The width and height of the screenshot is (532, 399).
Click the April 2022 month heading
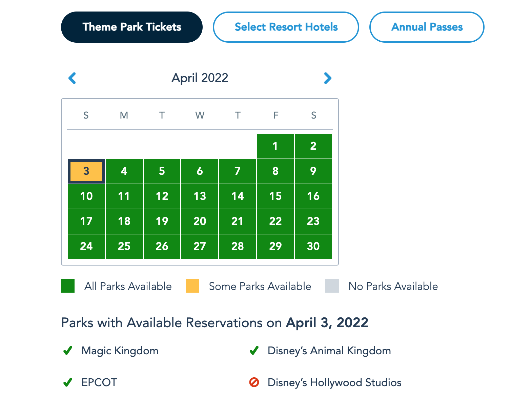pyautogui.click(x=200, y=78)
